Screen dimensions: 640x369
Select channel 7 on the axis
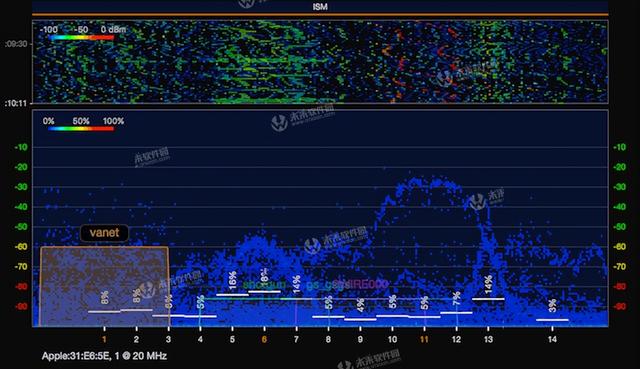[296, 340]
